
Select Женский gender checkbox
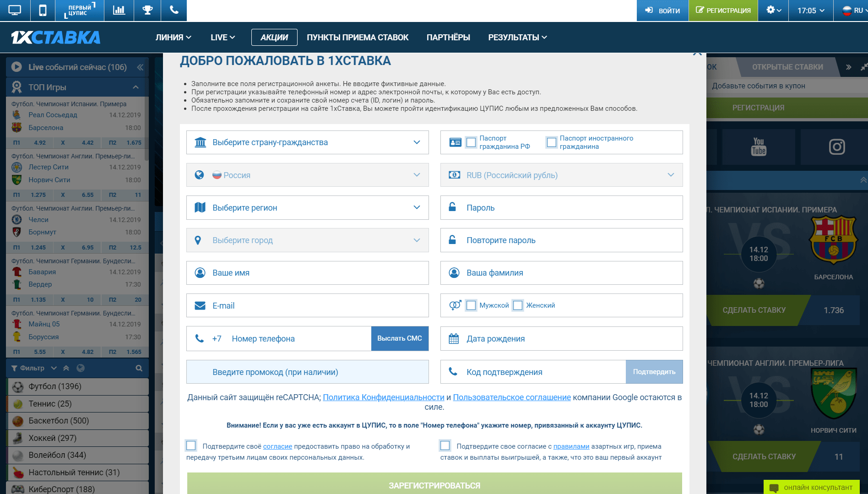pos(518,305)
